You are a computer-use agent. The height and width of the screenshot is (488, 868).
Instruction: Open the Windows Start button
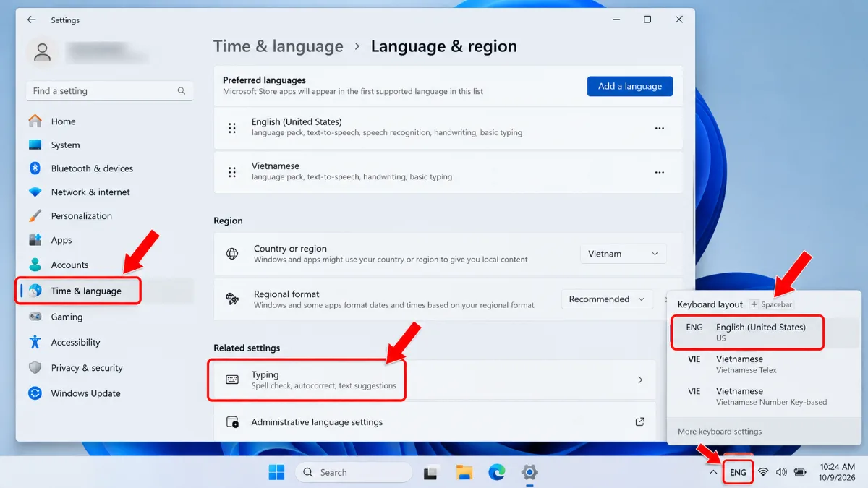click(276, 473)
